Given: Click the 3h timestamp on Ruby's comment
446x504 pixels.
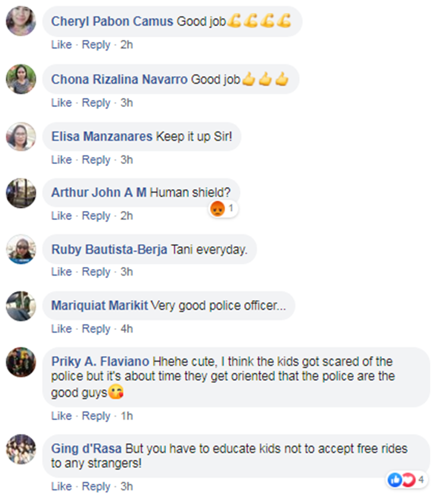Looking at the screenshot, I should 126,272.
